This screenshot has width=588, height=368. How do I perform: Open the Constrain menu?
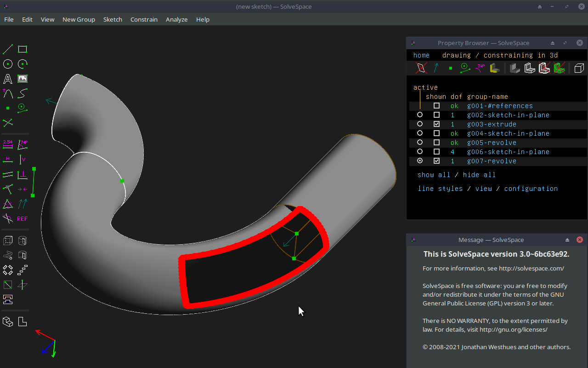(x=144, y=19)
